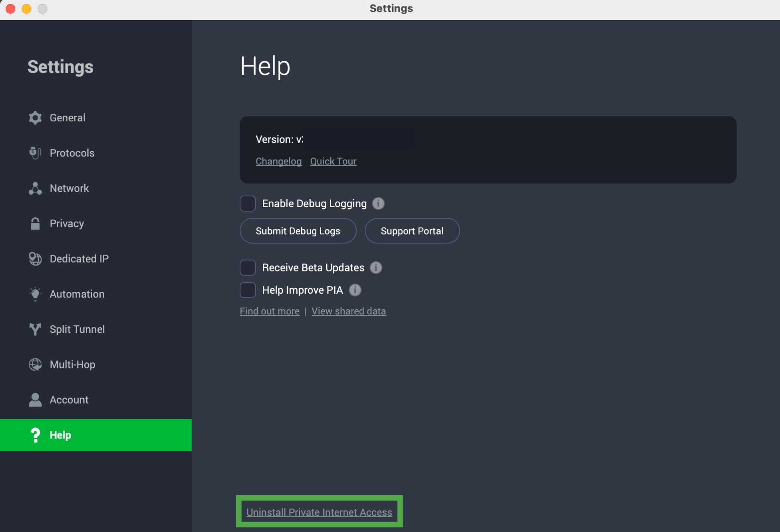The image size is (780, 532).
Task: Open the General settings page
Action: click(96, 118)
